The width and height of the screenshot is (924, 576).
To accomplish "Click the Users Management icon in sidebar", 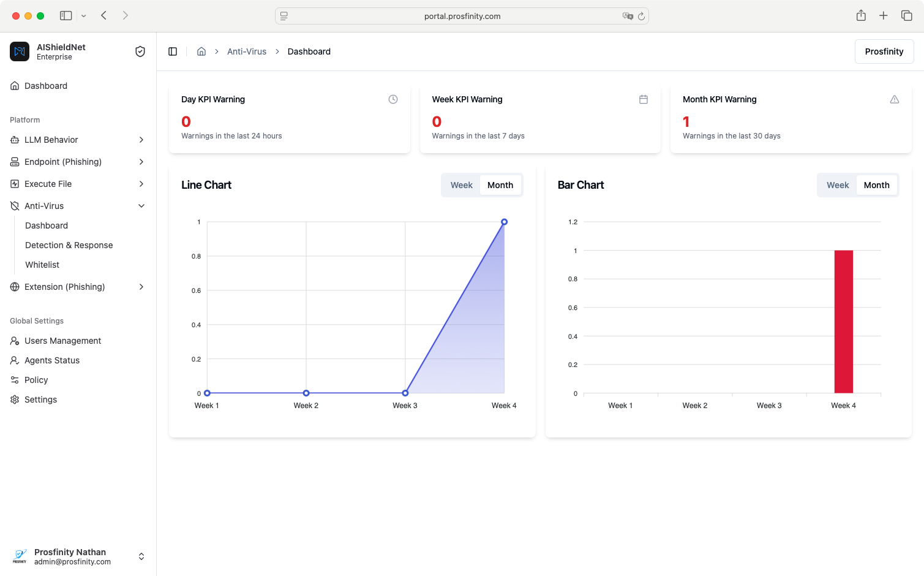I will pyautogui.click(x=13, y=341).
